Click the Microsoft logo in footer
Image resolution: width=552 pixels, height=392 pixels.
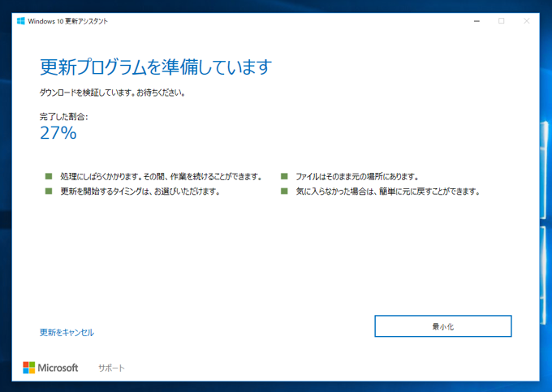[50, 368]
